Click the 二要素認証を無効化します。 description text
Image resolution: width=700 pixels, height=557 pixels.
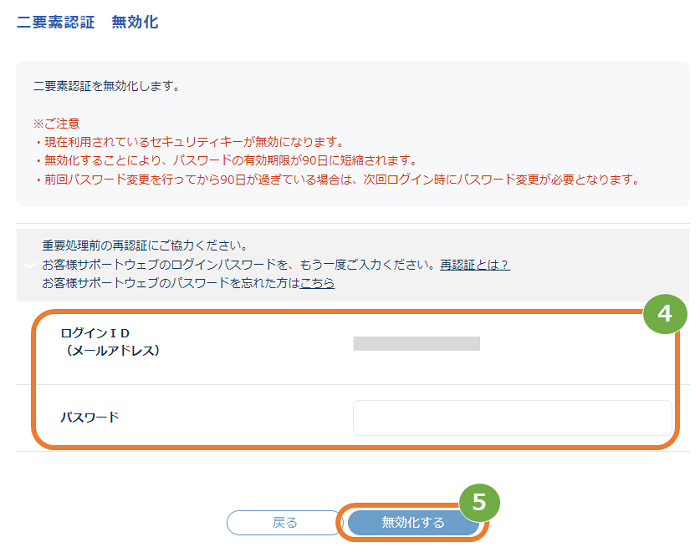[106, 86]
